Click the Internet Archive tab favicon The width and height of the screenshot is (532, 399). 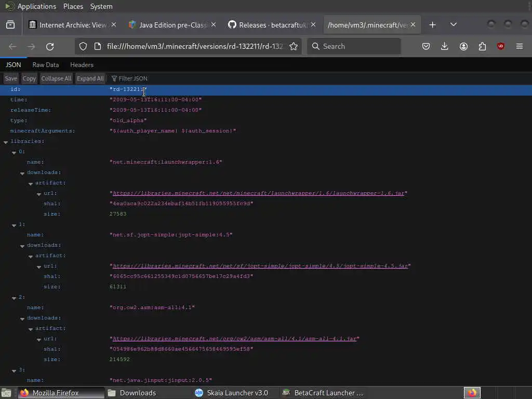(33, 25)
